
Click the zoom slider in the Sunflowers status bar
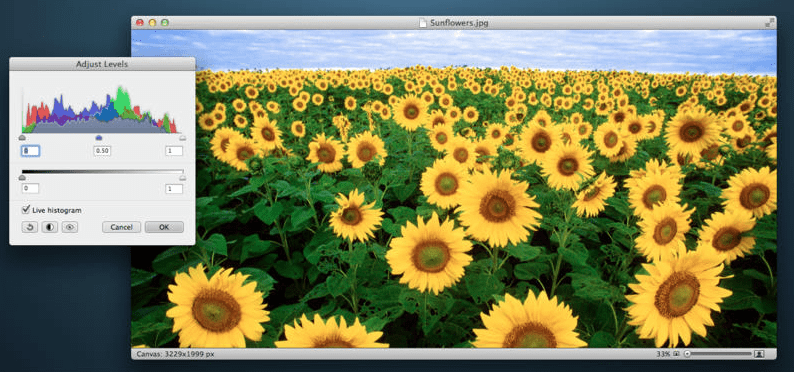click(x=717, y=354)
